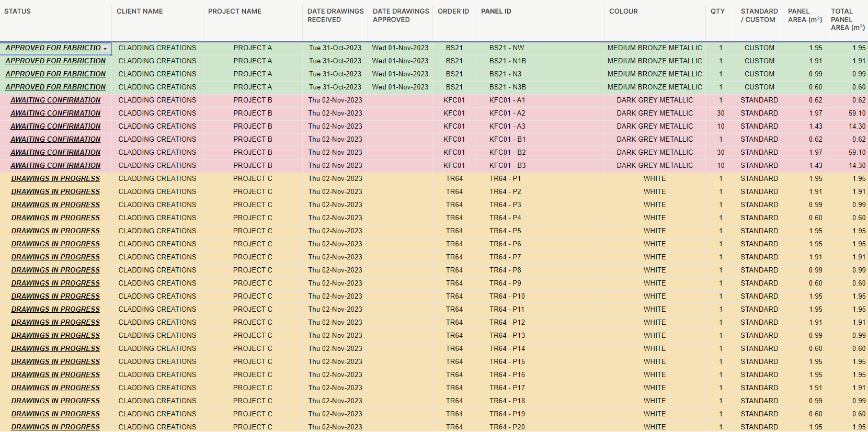Click the approved date cell for BS21 - N3
The width and height of the screenshot is (868, 432).
pos(400,74)
